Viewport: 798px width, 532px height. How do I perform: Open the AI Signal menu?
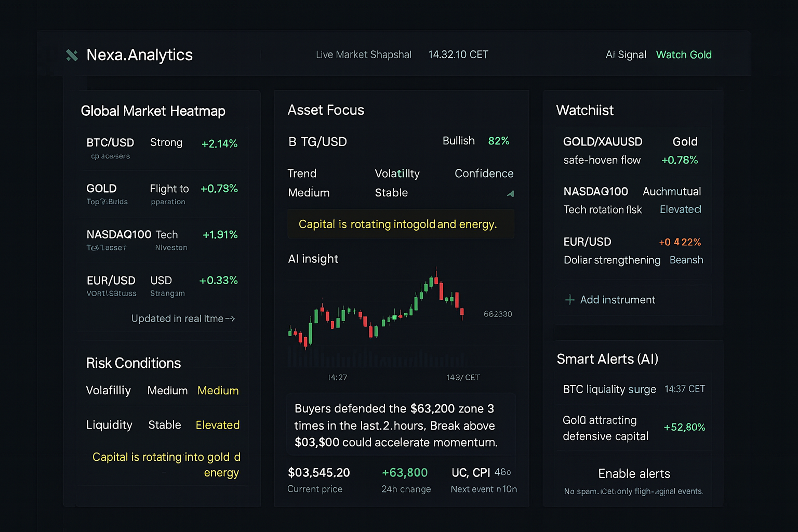click(x=626, y=54)
